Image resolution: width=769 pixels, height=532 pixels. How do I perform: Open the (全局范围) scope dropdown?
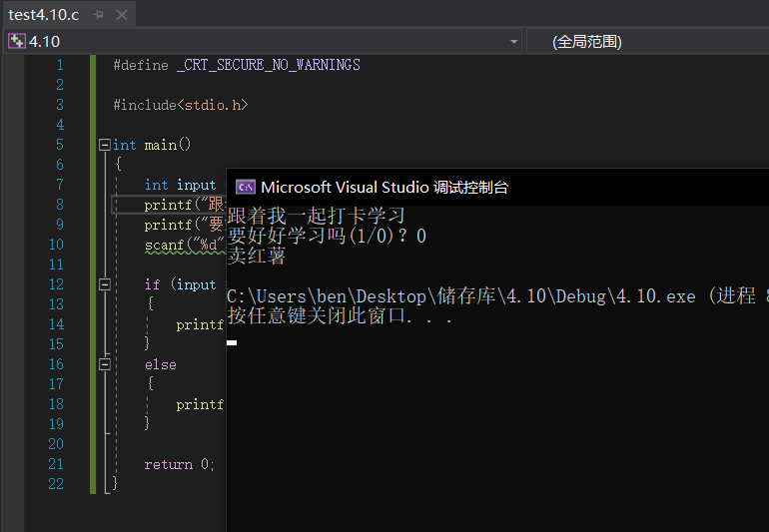[x=587, y=42]
